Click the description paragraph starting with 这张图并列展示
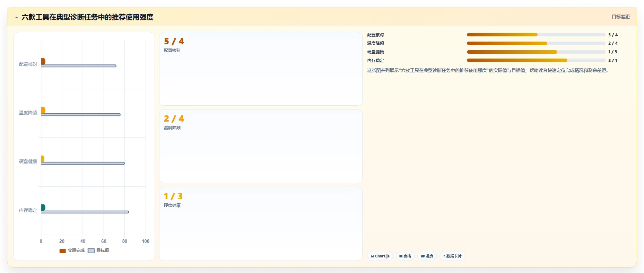Screen dimensions: 644x273 pos(489,70)
